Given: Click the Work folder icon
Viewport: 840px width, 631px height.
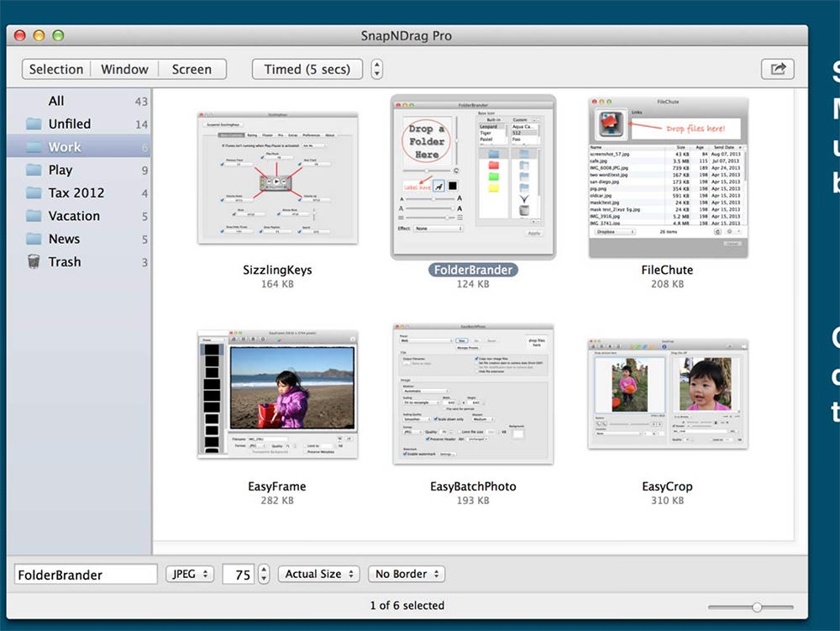Looking at the screenshot, I should point(34,147).
